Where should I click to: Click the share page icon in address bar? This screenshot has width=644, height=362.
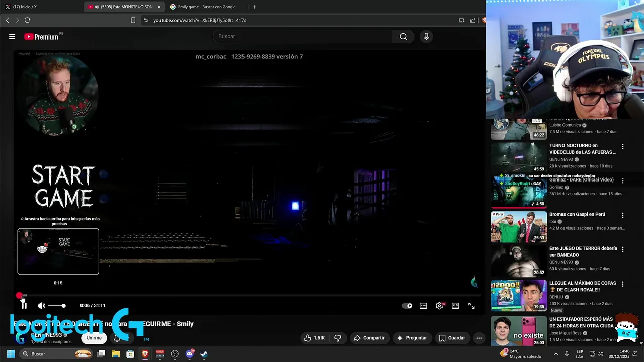(473, 20)
